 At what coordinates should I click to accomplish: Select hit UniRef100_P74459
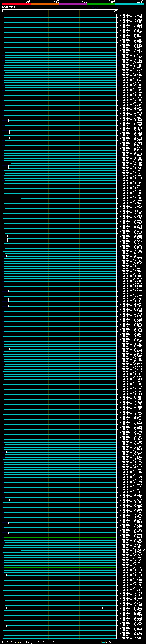coord(131,457)
